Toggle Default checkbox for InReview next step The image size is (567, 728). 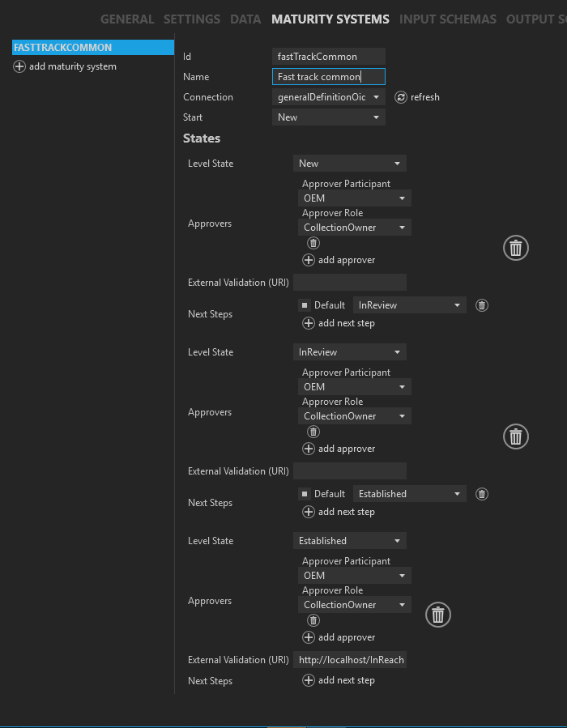point(305,305)
